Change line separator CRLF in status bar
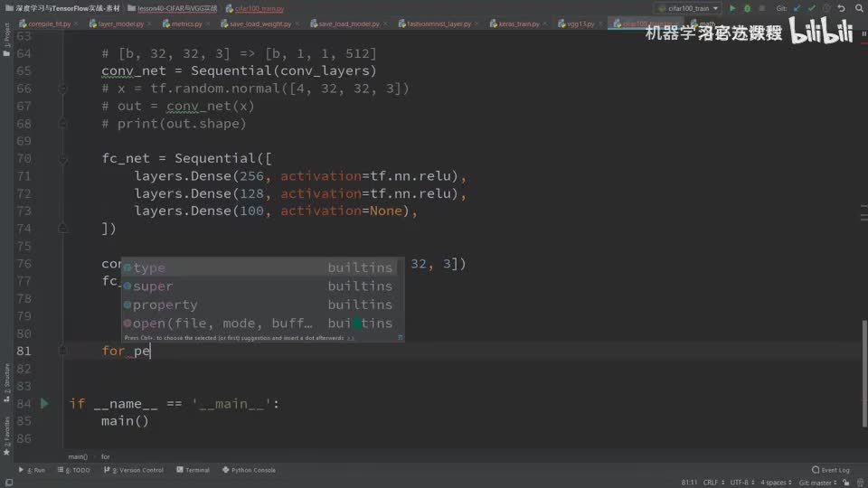The height and width of the screenshot is (488, 868). [x=713, y=483]
